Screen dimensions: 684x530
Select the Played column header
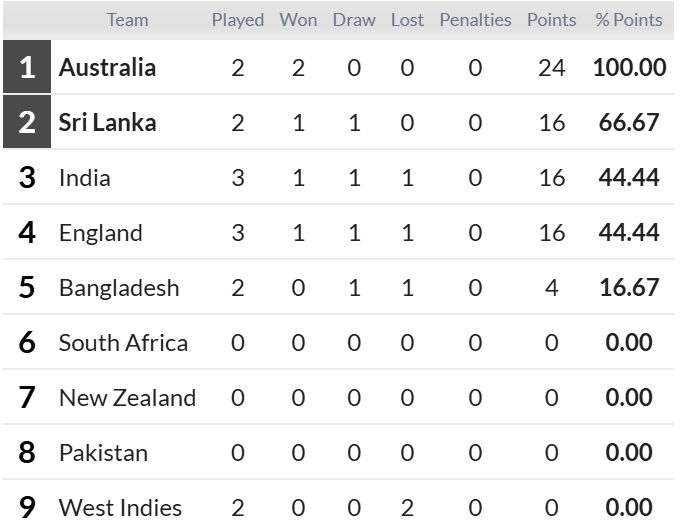238,20
